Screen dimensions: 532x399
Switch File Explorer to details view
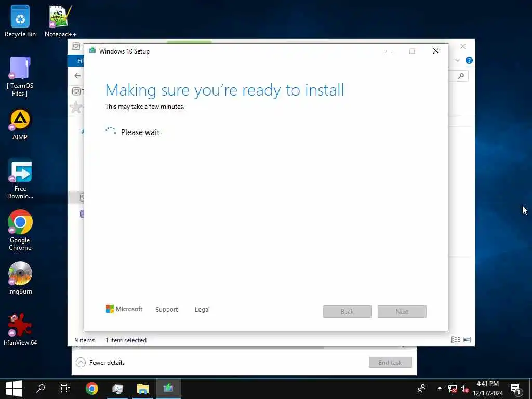click(x=456, y=340)
